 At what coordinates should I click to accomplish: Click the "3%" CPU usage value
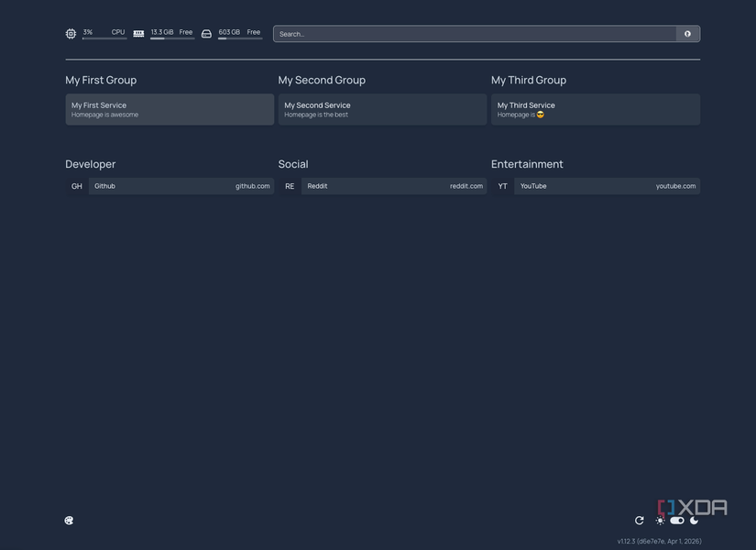(x=88, y=32)
